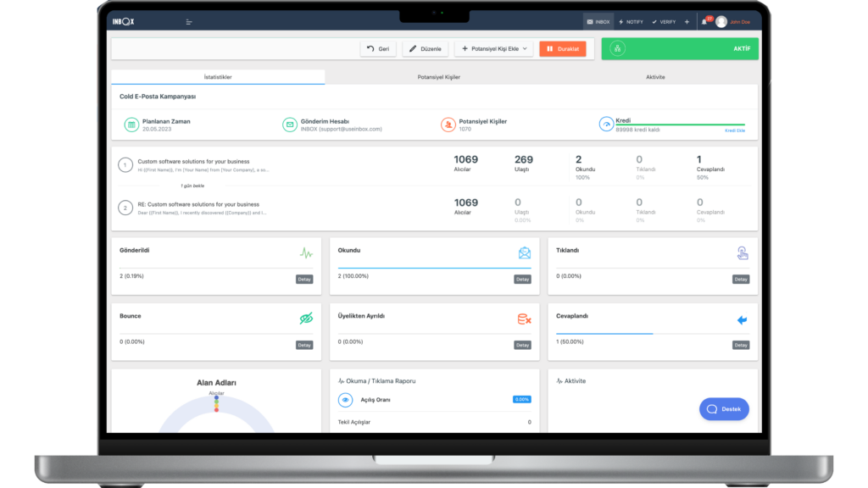Switch to the Potansiyel Kişiler tab
Viewport: 868px width, 488px height.
tap(439, 77)
